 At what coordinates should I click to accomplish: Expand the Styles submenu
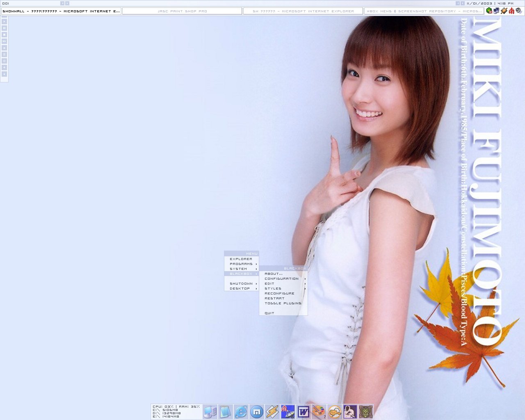(x=283, y=288)
